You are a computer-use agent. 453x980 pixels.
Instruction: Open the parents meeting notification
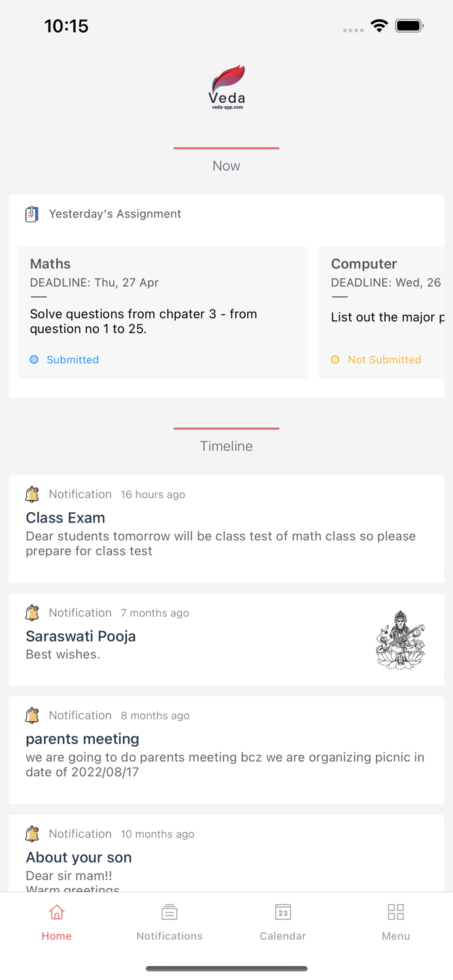click(226, 751)
